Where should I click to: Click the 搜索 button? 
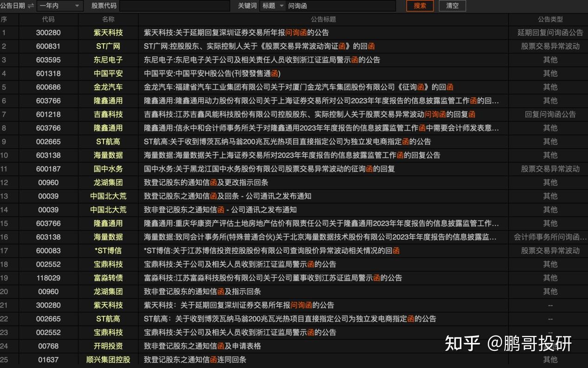tap(420, 6)
